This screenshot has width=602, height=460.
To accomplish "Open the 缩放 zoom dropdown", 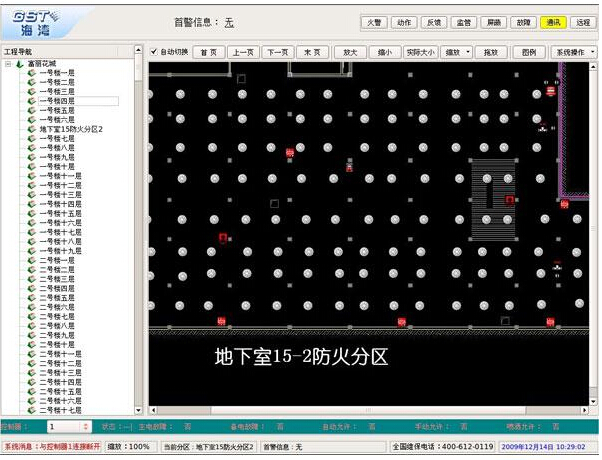I will [455, 51].
